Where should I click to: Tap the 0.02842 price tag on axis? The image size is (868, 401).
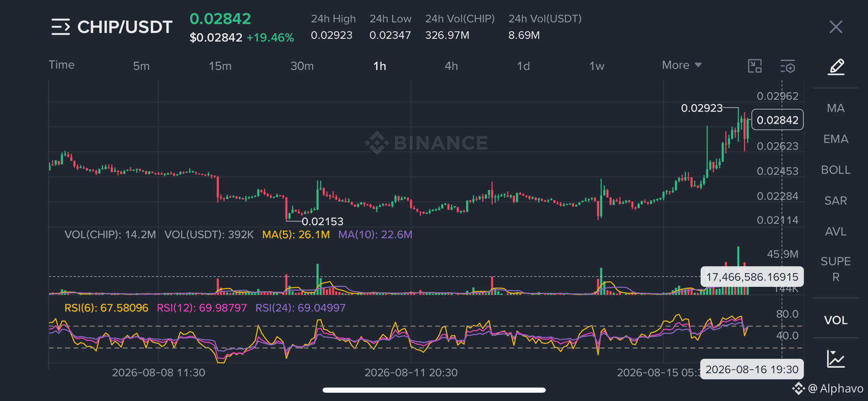777,120
